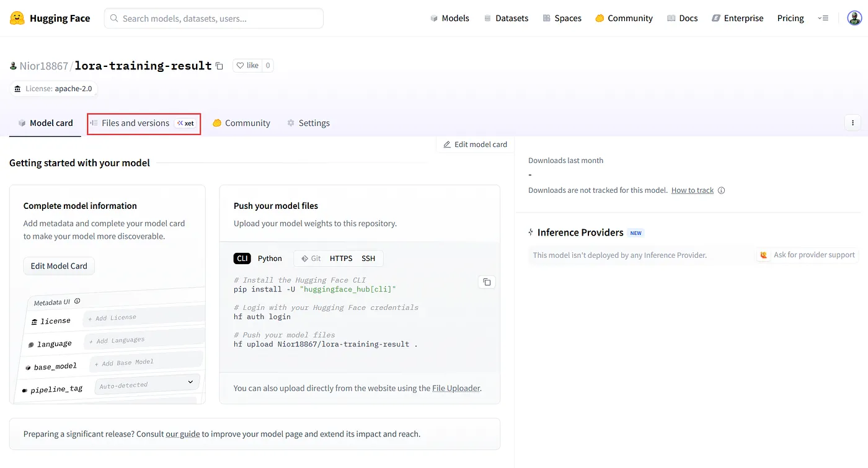This screenshot has width=868, height=468.
Task: Click the Edit Model Card button
Action: pyautogui.click(x=59, y=266)
